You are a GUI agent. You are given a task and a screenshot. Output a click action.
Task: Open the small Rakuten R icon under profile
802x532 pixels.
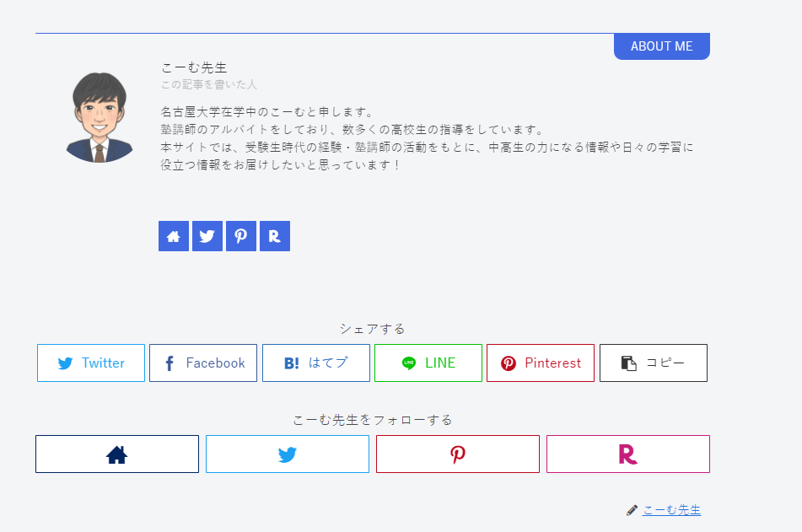[x=275, y=236]
